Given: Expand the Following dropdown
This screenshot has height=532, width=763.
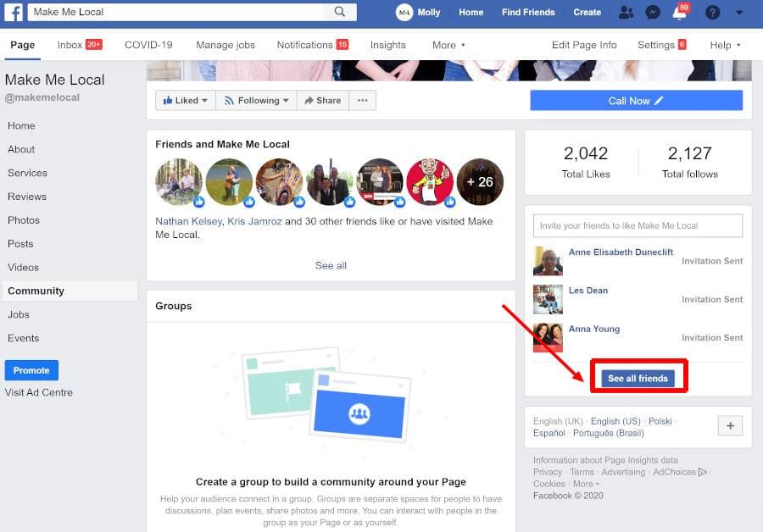Looking at the screenshot, I should [x=258, y=101].
